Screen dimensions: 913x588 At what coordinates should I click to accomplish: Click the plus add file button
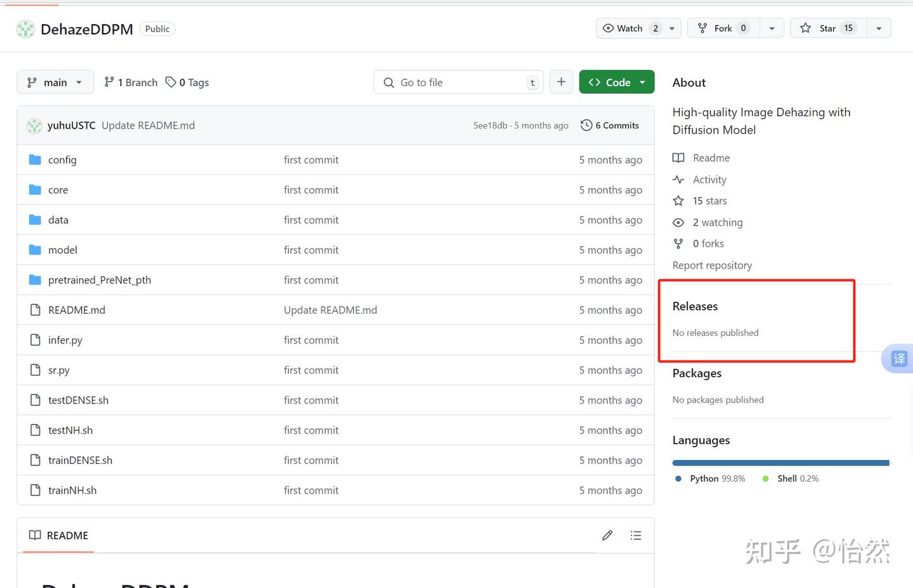pyautogui.click(x=561, y=82)
